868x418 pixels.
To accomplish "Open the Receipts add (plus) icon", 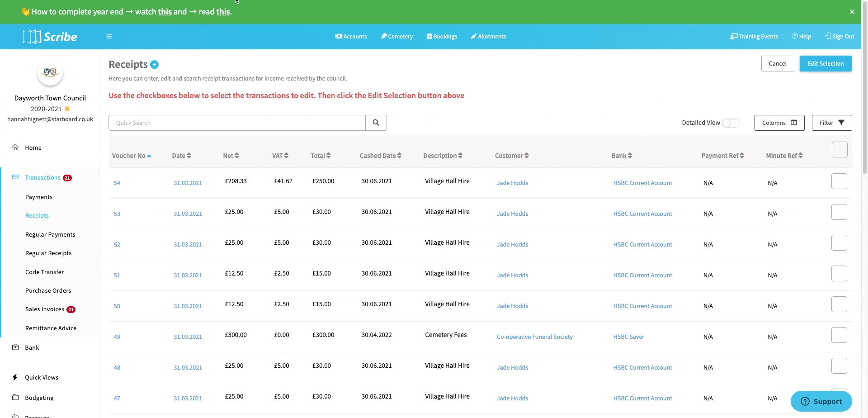I will coord(155,65).
